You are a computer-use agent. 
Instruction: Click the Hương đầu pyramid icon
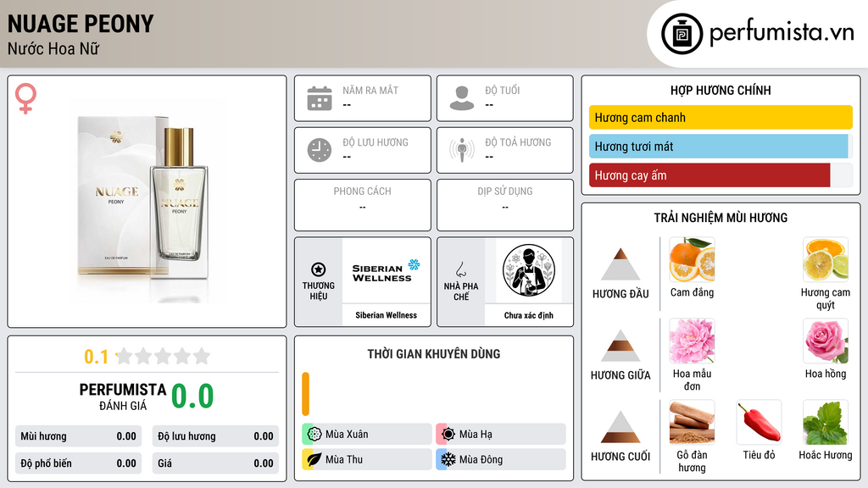(x=620, y=264)
